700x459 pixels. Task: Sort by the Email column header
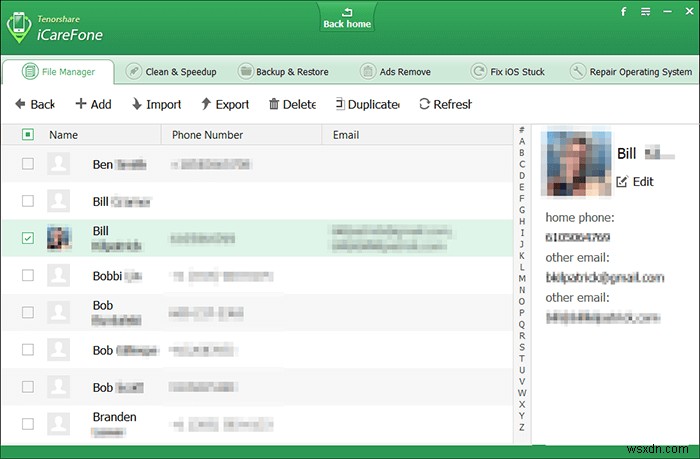pyautogui.click(x=346, y=135)
